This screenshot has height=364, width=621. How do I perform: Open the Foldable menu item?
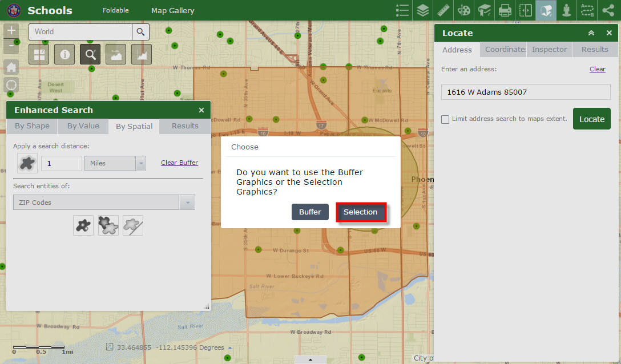(x=116, y=10)
